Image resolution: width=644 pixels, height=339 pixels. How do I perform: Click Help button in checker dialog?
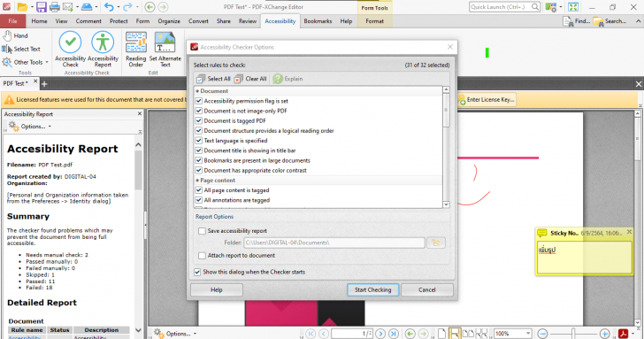click(217, 289)
